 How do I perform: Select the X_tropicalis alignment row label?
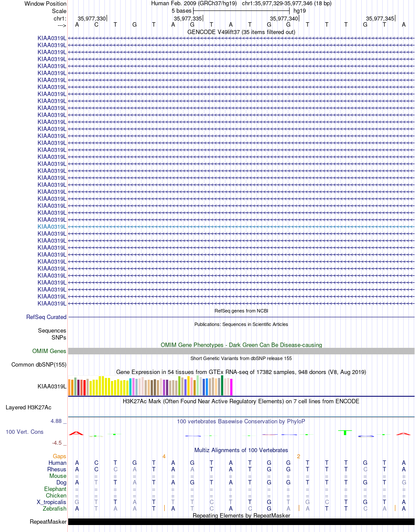click(x=52, y=502)
